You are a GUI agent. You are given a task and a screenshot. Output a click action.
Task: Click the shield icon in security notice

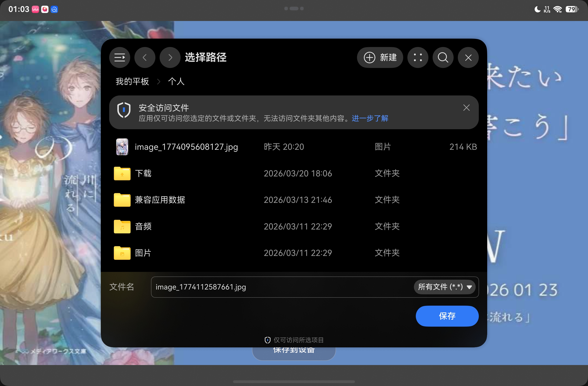[x=124, y=110]
